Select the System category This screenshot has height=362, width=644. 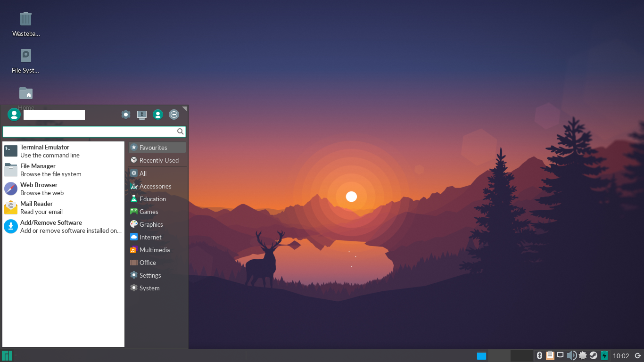[157, 288]
